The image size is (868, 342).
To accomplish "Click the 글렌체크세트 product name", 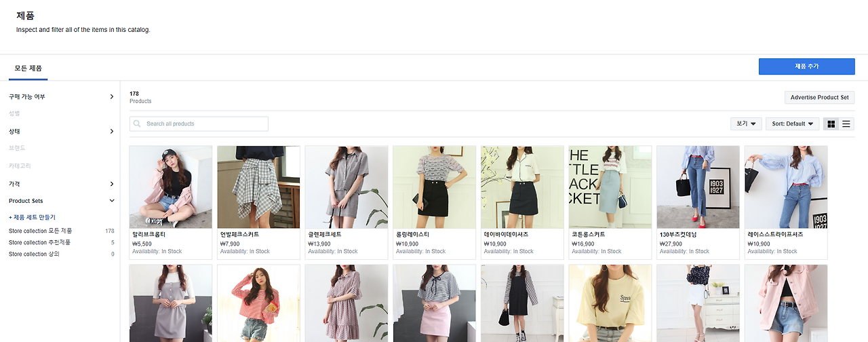I will click(325, 234).
